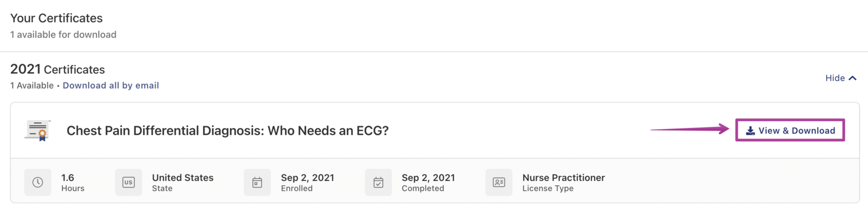This screenshot has height=212, width=868.
Task: Click the download arrow icon in View & Download
Action: tap(750, 130)
